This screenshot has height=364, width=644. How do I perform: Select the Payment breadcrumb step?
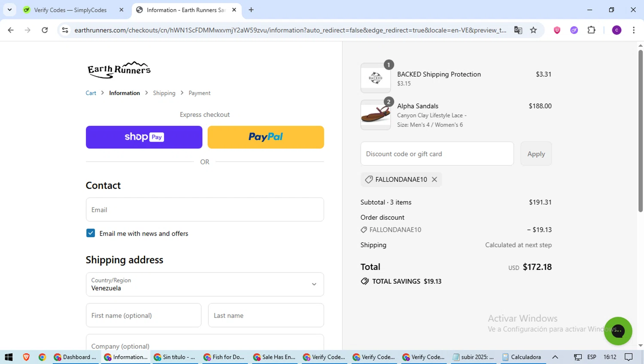click(x=199, y=93)
